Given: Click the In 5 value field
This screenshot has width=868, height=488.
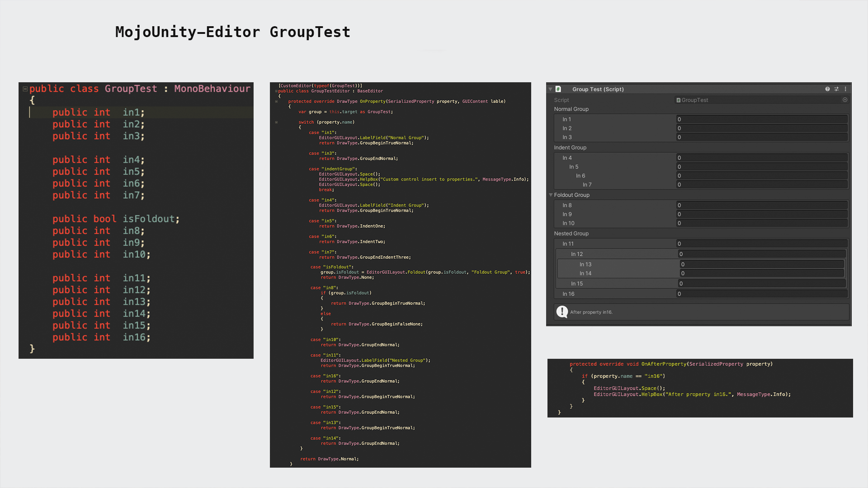Looking at the screenshot, I should click(762, 167).
